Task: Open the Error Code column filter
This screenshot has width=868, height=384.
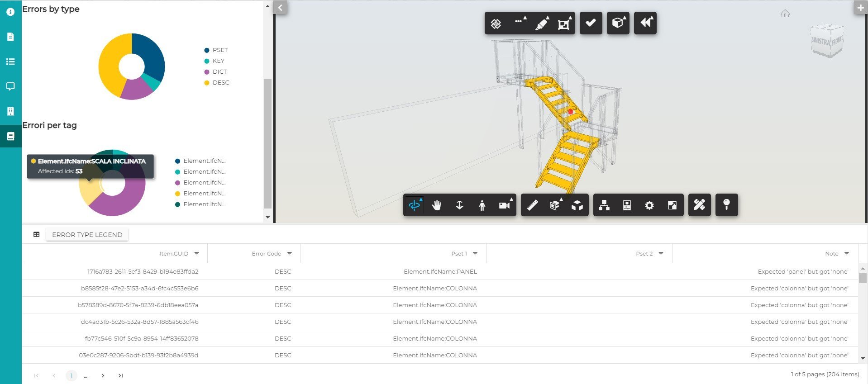Action: [290, 254]
